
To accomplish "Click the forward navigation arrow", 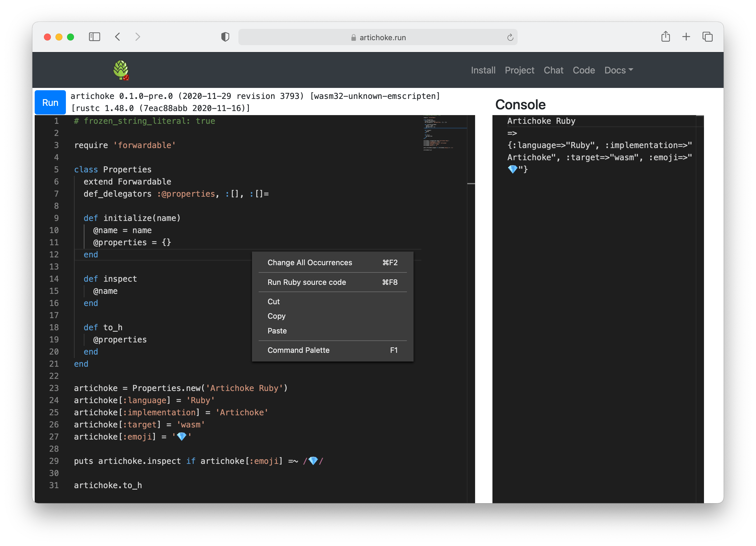I will (x=138, y=37).
